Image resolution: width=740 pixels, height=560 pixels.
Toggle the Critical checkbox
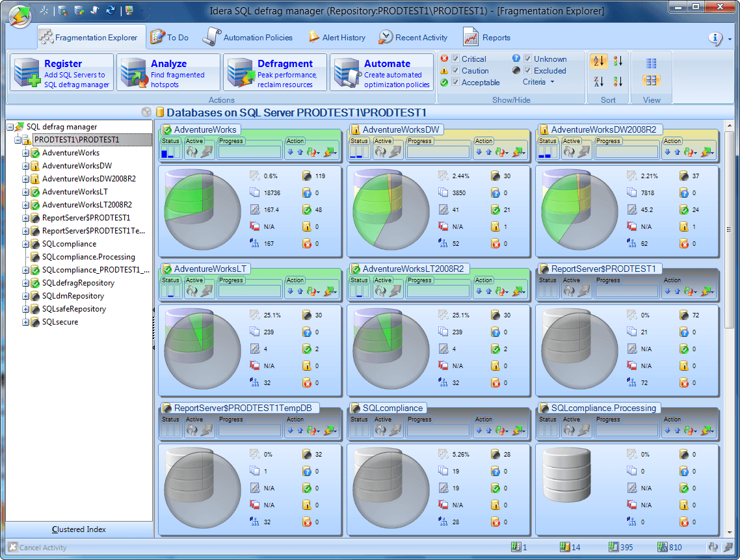(x=455, y=59)
